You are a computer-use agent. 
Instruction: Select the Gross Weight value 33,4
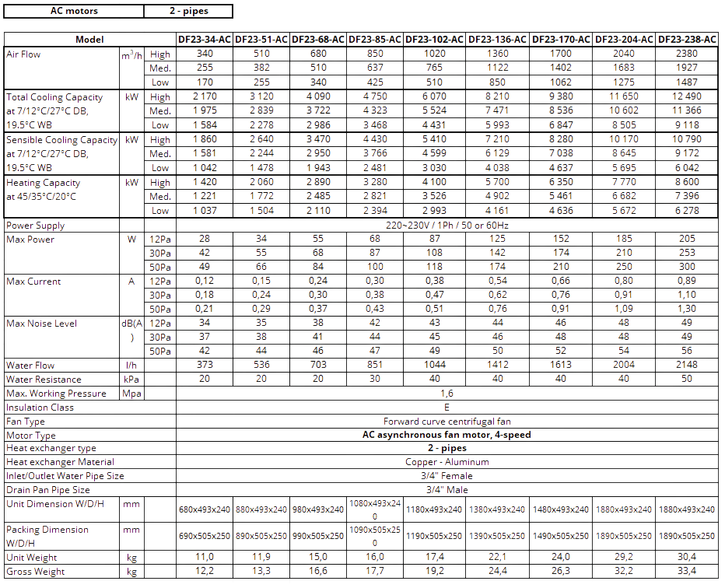[687, 572]
